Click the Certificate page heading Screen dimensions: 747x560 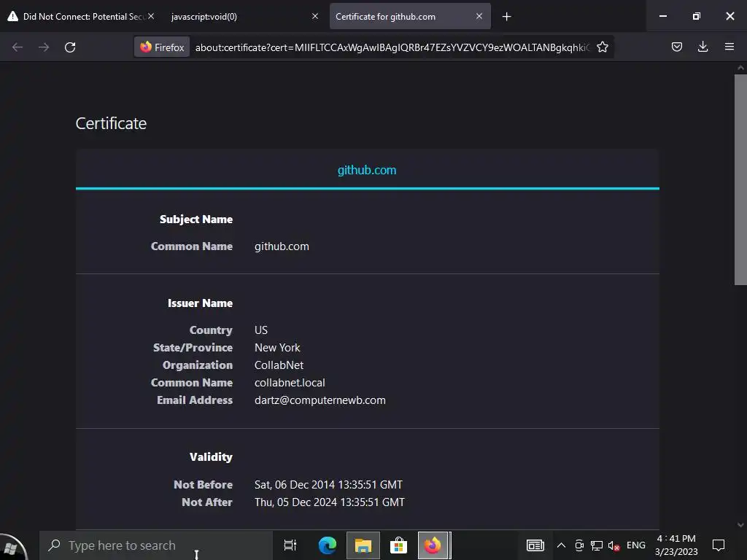(x=111, y=123)
